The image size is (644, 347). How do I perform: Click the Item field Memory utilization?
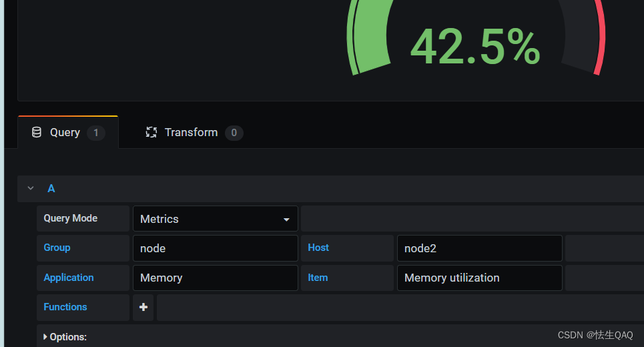(479, 278)
